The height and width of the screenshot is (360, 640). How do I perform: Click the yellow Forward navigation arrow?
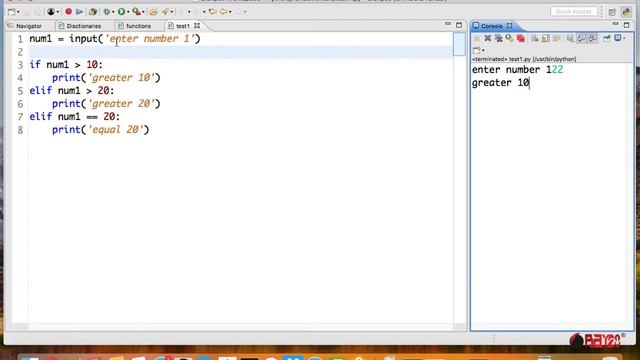click(x=224, y=12)
